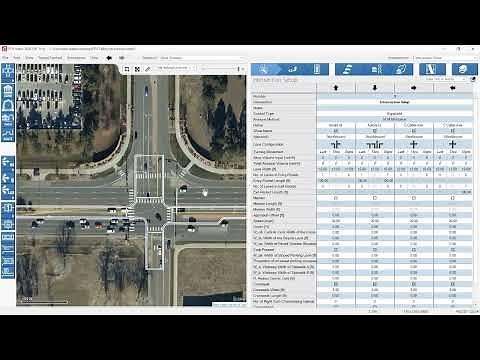Select the network grid sidebar tool

(8, 73)
